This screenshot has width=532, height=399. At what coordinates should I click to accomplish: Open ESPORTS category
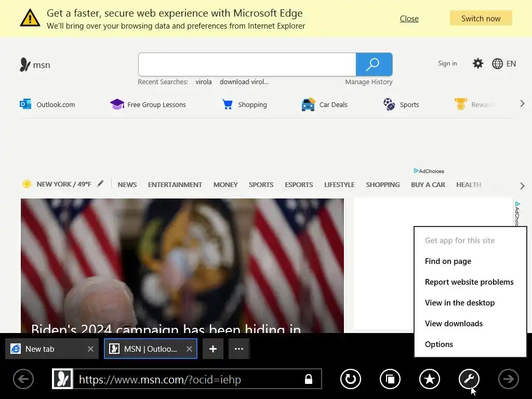click(299, 184)
